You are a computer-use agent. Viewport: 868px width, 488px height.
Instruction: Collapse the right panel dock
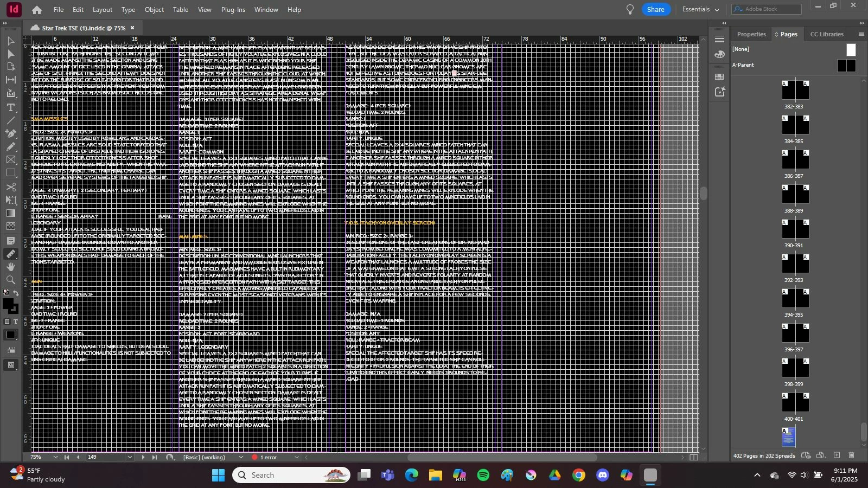tap(862, 23)
